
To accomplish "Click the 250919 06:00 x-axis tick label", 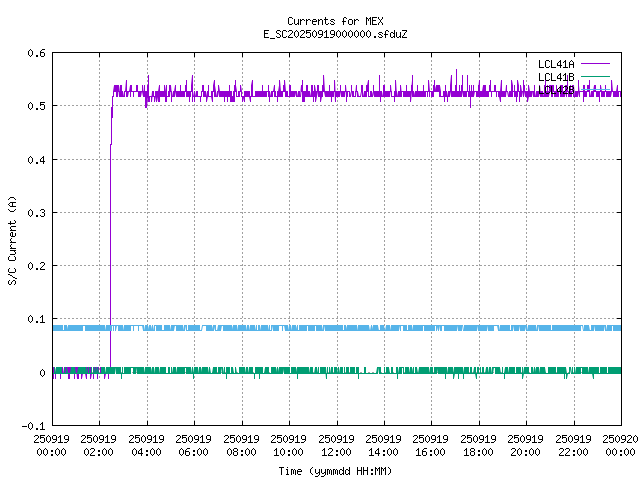I will (194, 443).
